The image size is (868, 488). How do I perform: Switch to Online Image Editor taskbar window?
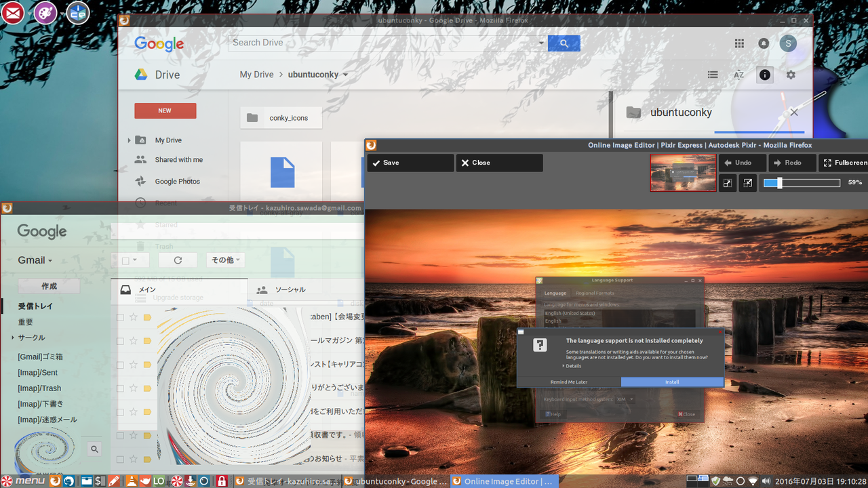[503, 481]
